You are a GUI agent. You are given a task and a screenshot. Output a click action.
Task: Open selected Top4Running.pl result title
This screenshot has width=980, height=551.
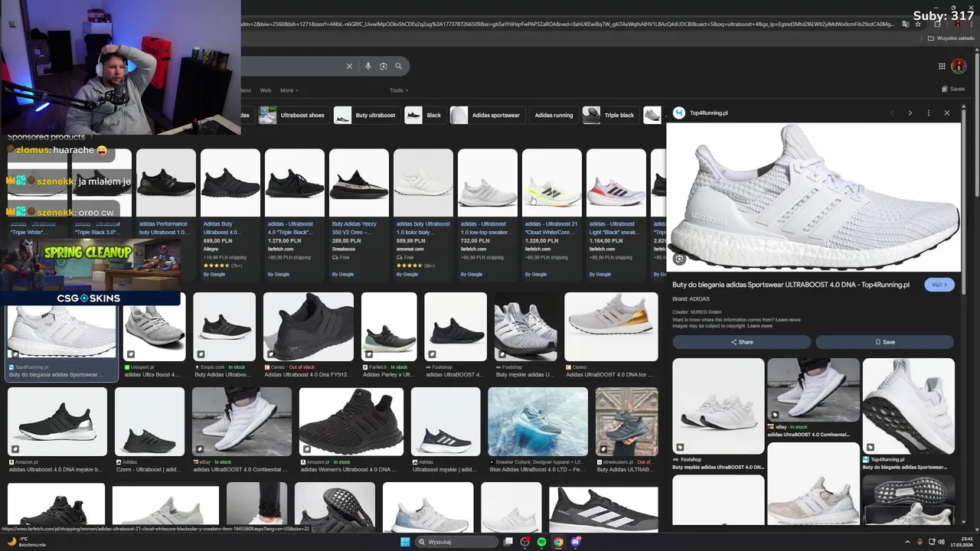pos(56,375)
